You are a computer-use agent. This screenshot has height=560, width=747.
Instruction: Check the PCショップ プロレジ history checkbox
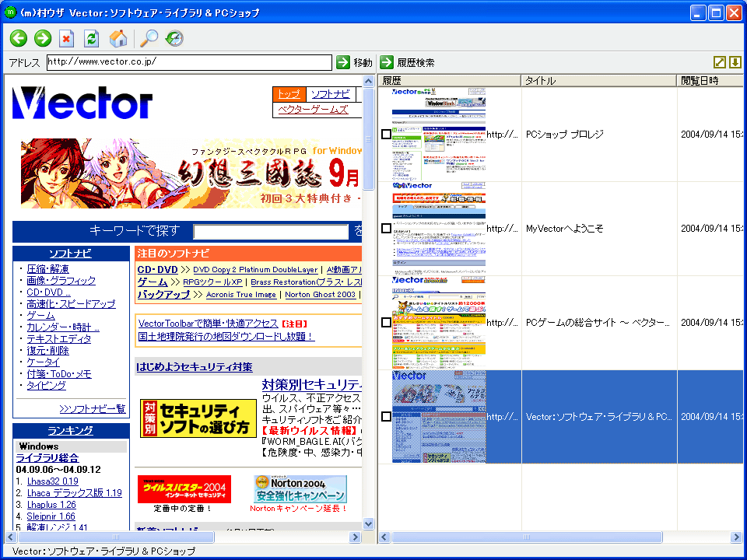pos(387,135)
